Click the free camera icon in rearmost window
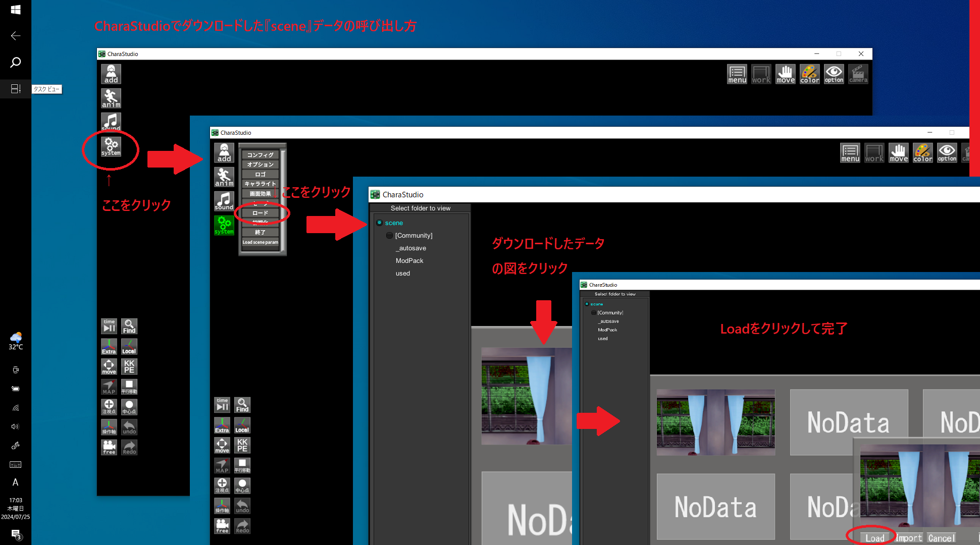Screen dimensions: 980x545 (109, 447)
